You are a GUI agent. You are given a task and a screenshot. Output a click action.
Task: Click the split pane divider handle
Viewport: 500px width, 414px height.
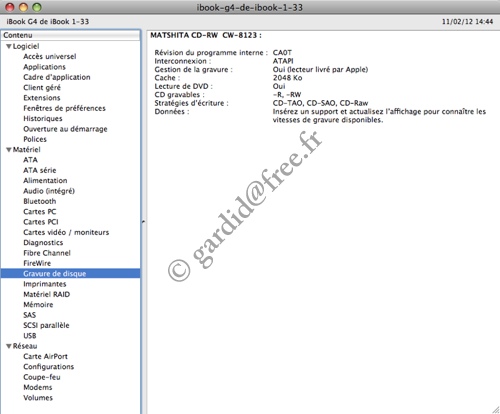tap(143, 221)
